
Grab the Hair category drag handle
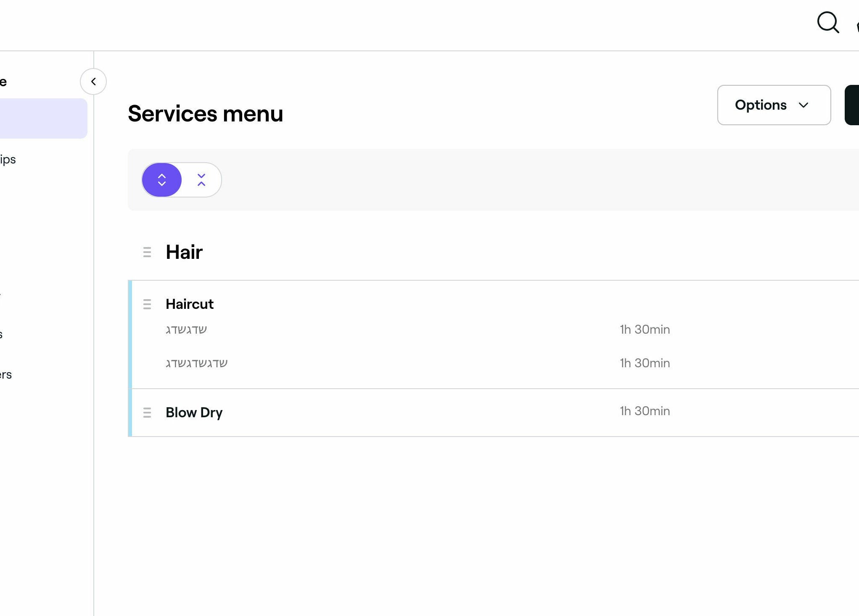147,252
